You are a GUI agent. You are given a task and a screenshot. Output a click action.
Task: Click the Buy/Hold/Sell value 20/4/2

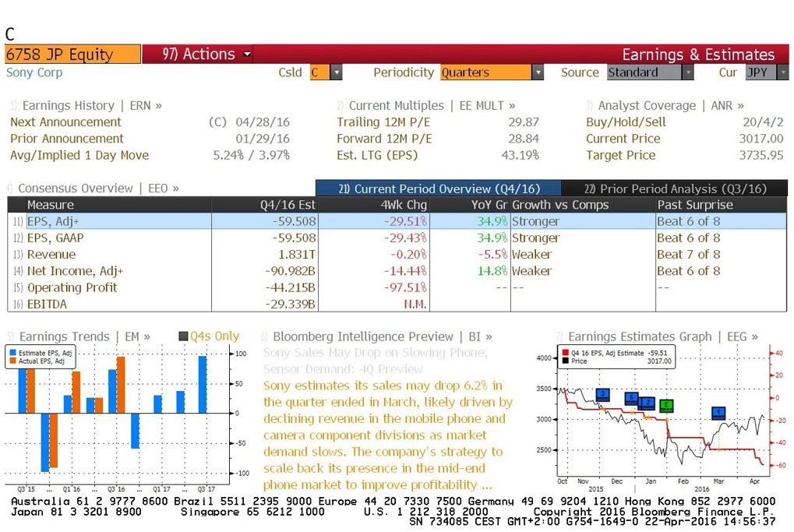point(763,122)
